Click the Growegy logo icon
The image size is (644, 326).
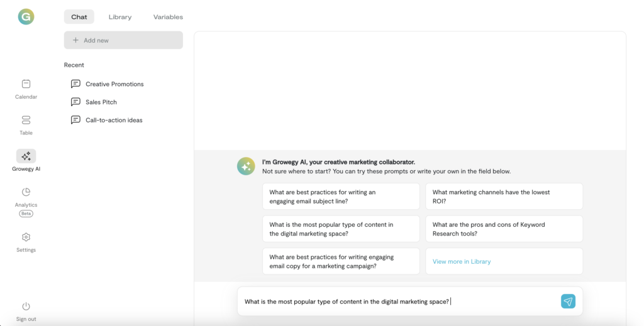tap(26, 17)
